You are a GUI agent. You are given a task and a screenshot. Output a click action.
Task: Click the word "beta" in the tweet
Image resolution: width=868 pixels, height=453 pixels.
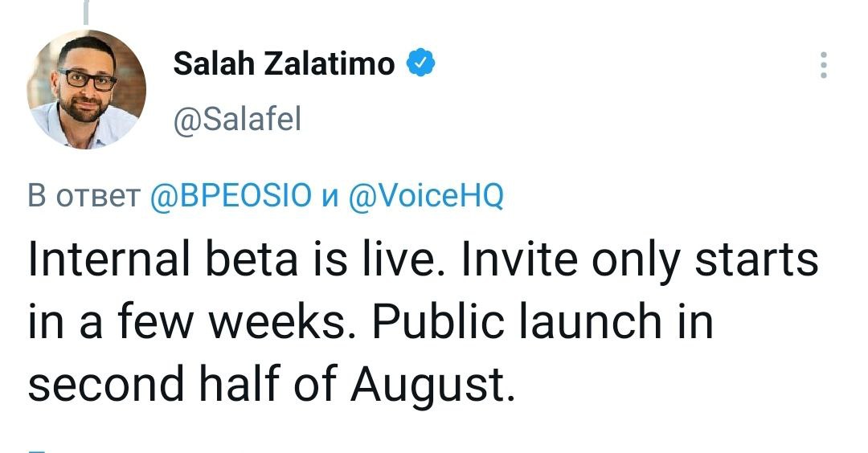click(239, 262)
